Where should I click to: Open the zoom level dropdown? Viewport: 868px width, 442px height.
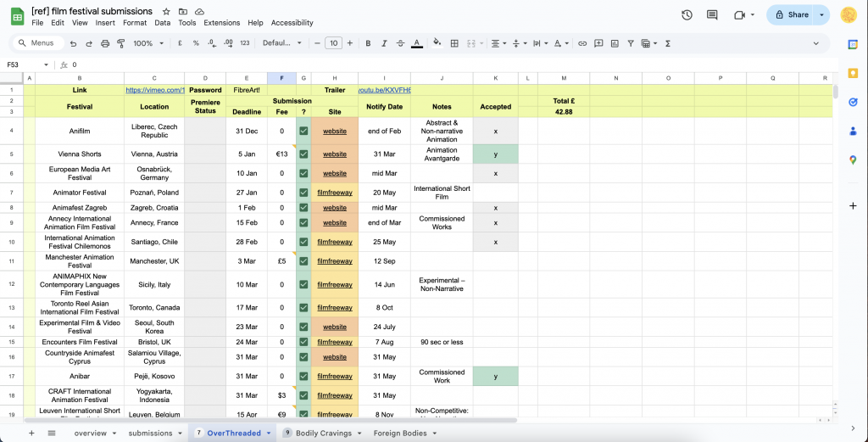click(x=149, y=43)
